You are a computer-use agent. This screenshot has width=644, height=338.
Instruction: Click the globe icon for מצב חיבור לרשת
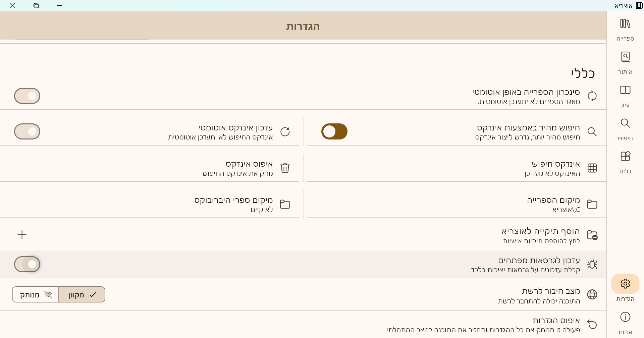point(592,294)
